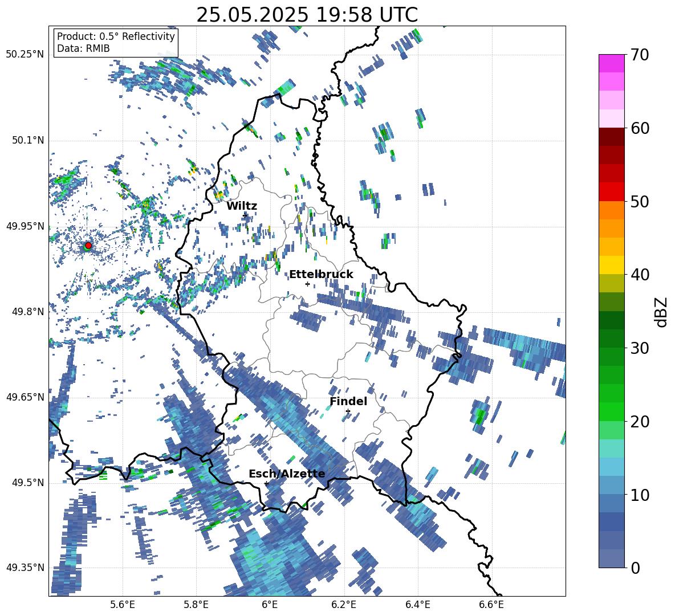Click the red radar site marker
This screenshot has width=675, height=616.
coord(88,246)
